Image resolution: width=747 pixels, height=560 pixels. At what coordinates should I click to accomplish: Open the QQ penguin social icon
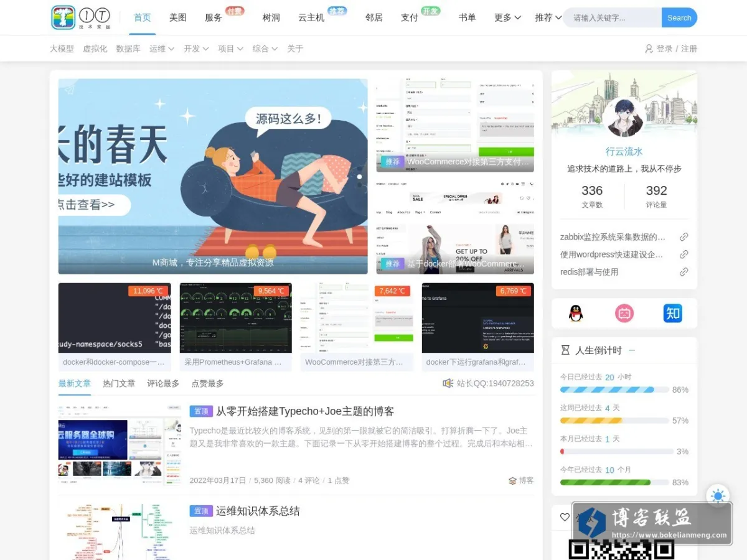tap(576, 314)
